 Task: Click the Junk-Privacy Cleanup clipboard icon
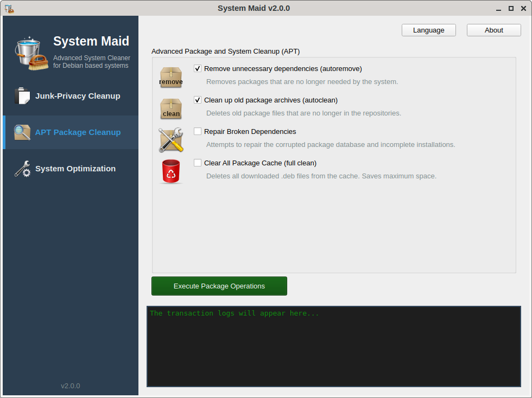[22, 96]
